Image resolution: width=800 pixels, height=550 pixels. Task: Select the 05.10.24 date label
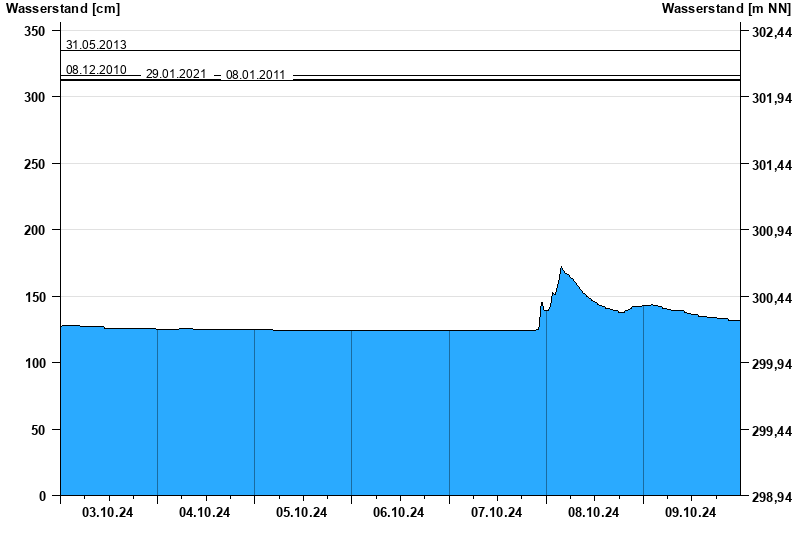click(x=302, y=513)
